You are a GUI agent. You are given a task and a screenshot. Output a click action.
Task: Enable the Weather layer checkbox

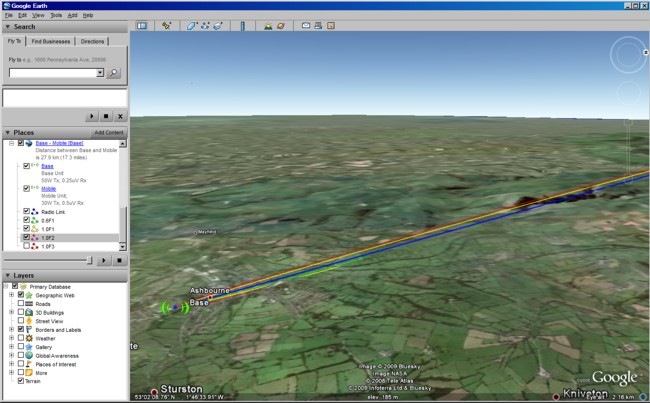[21, 338]
